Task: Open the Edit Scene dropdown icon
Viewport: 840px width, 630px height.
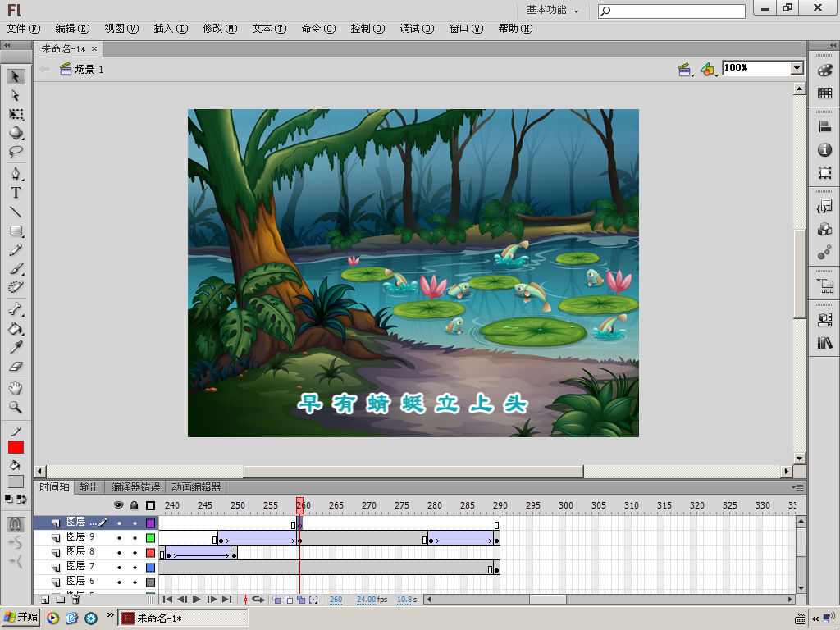Action: [686, 70]
